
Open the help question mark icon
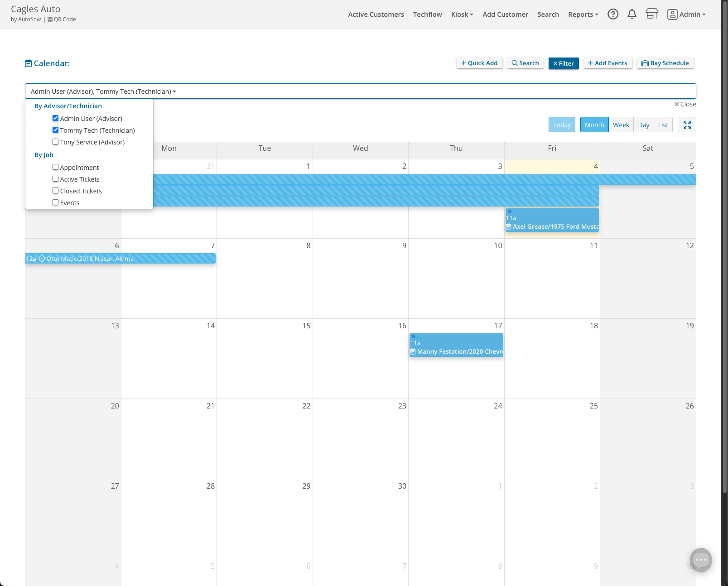click(613, 14)
